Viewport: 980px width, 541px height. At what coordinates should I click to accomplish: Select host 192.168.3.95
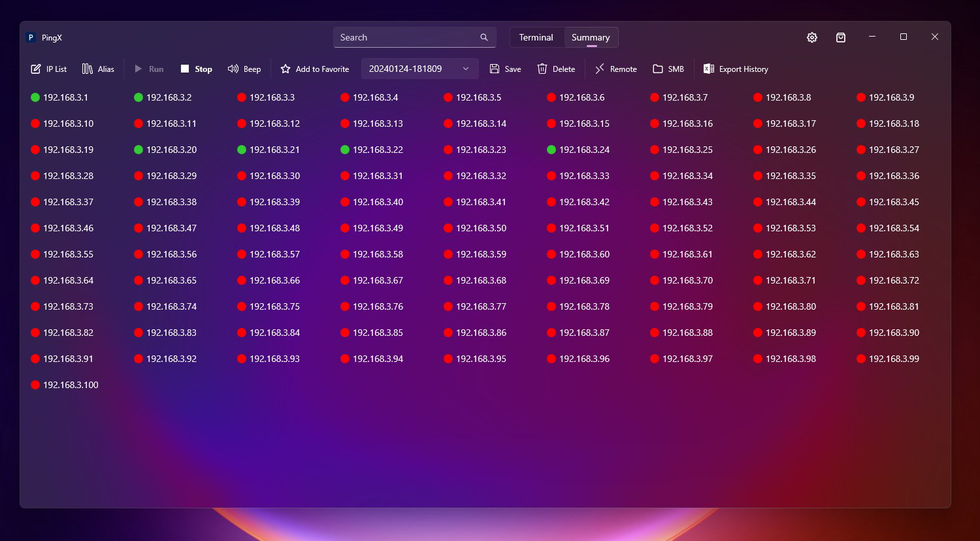tap(475, 359)
